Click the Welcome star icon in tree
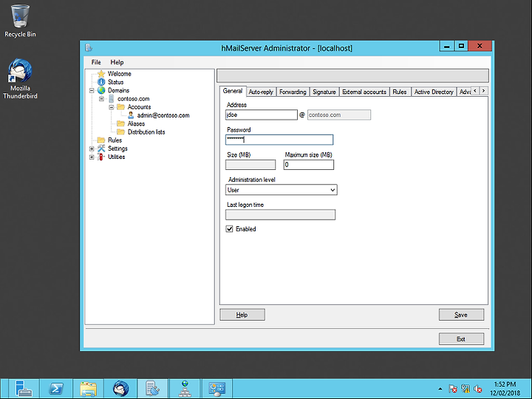This screenshot has height=399, width=532. point(101,74)
